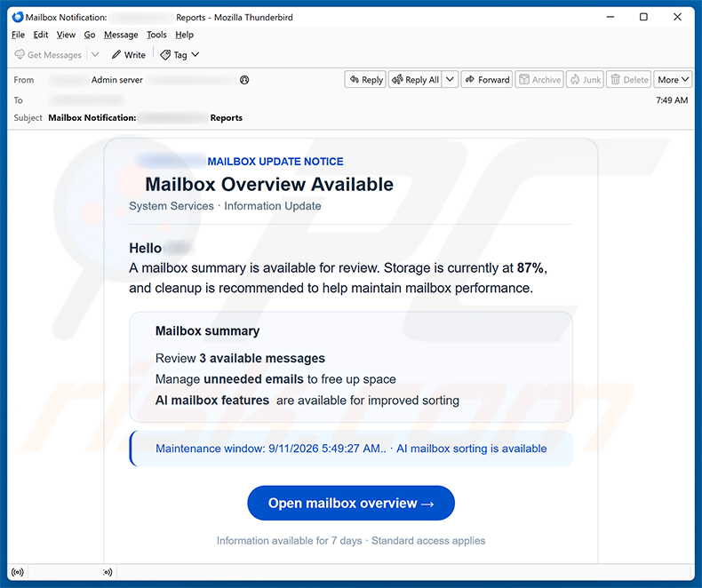
Task: Open the File menu
Action: click(x=19, y=35)
